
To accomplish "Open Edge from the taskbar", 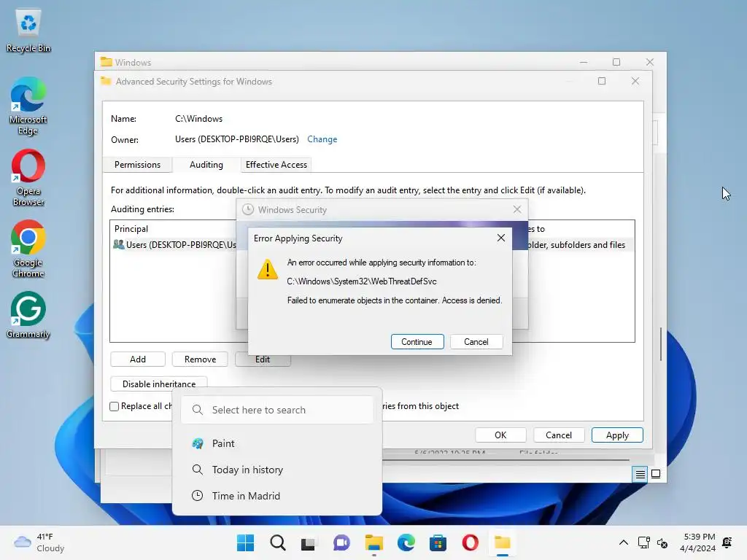I will (406, 542).
